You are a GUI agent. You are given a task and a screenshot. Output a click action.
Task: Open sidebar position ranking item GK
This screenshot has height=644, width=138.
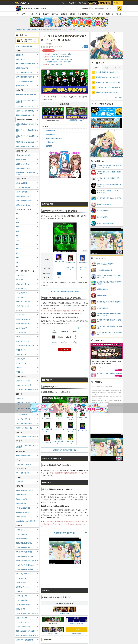(x=27, y=267)
